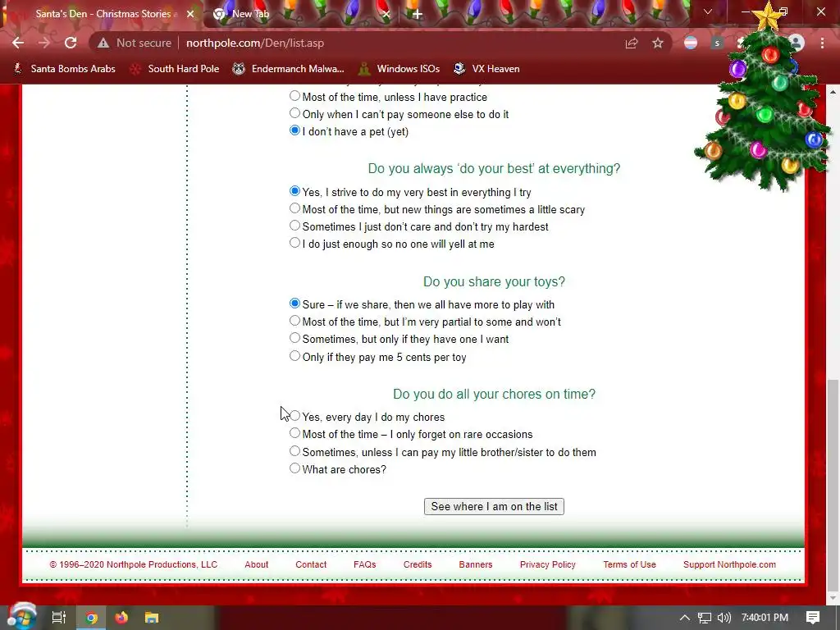
Task: Select 'I do just enough' option
Action: [x=294, y=243]
